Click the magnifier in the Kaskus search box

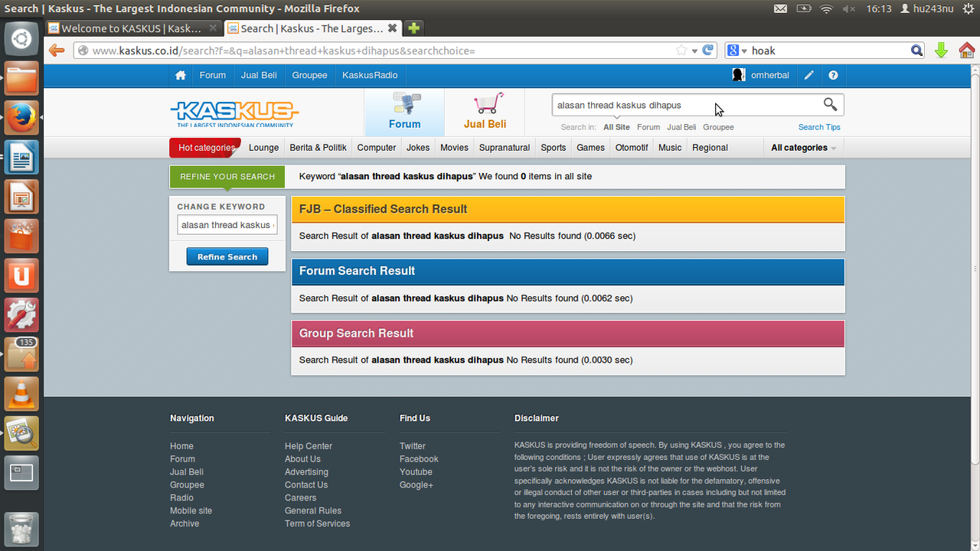point(830,104)
